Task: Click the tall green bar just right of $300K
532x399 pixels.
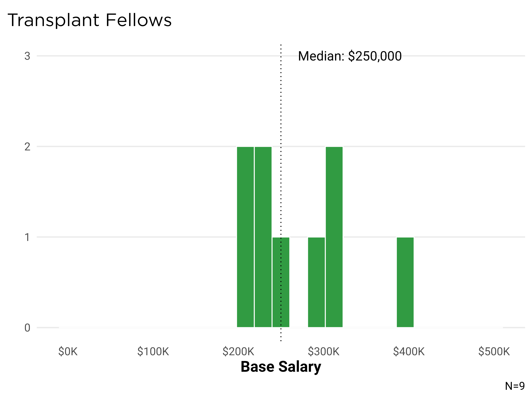Action: tap(334, 237)
